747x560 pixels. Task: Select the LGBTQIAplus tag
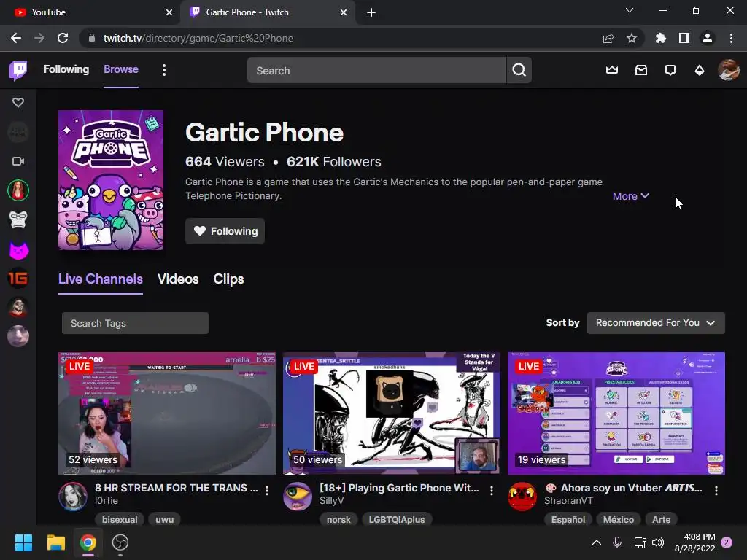coord(397,519)
